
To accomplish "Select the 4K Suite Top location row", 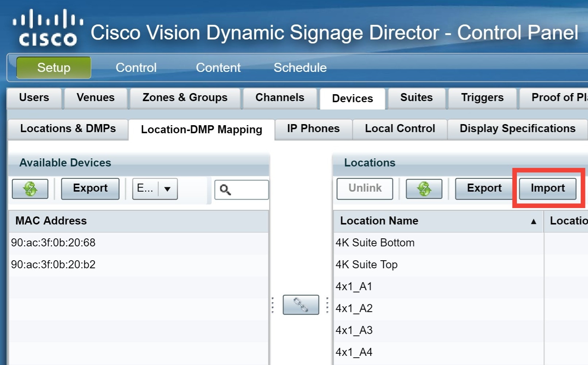I will coord(367,264).
